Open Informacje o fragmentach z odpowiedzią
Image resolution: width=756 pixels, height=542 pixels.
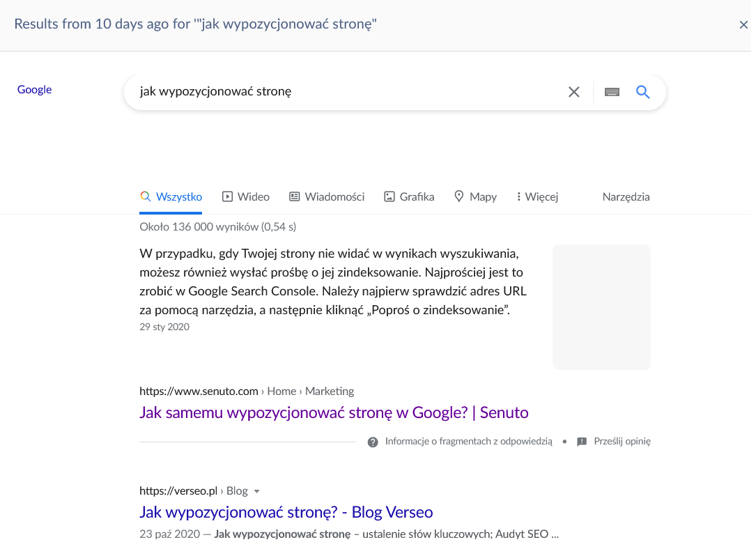468,441
